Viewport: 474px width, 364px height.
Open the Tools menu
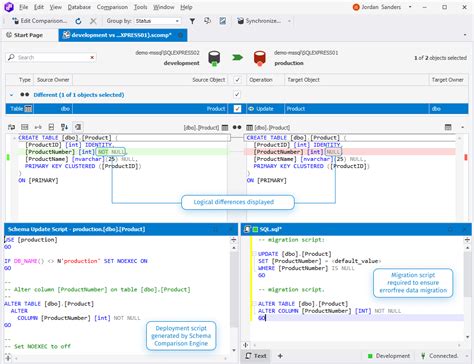(140, 7)
